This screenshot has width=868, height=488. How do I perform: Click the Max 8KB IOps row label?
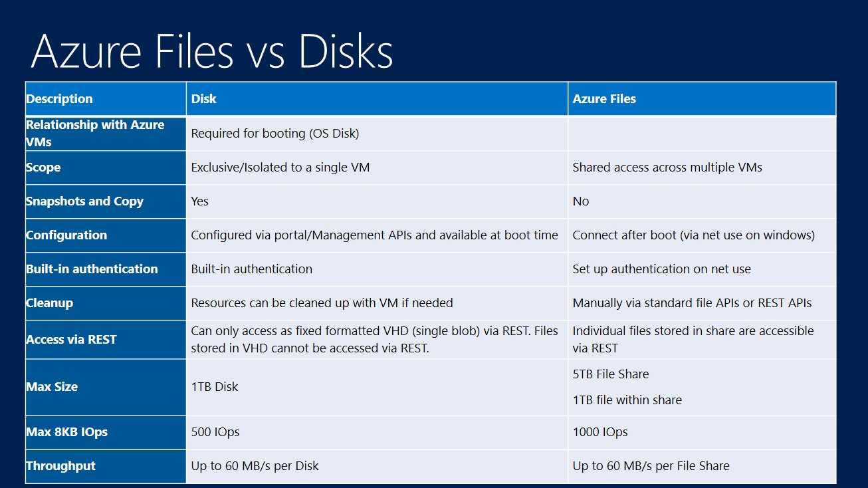point(66,432)
